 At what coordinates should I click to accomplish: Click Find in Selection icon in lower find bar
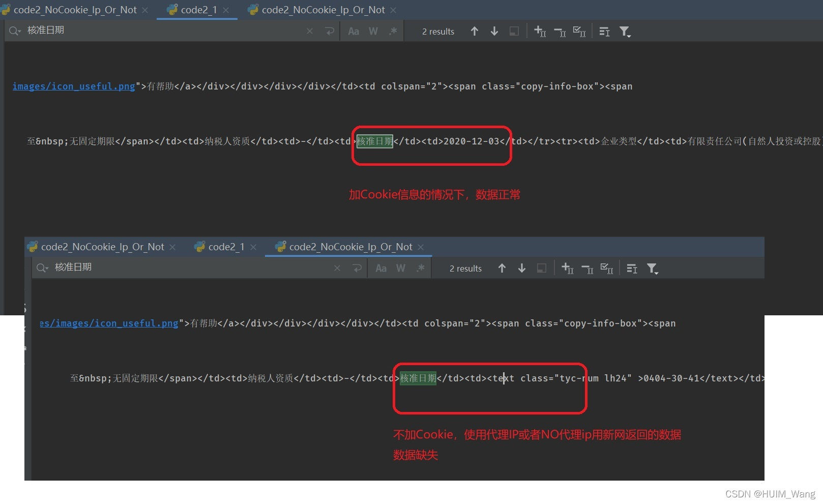[542, 268]
